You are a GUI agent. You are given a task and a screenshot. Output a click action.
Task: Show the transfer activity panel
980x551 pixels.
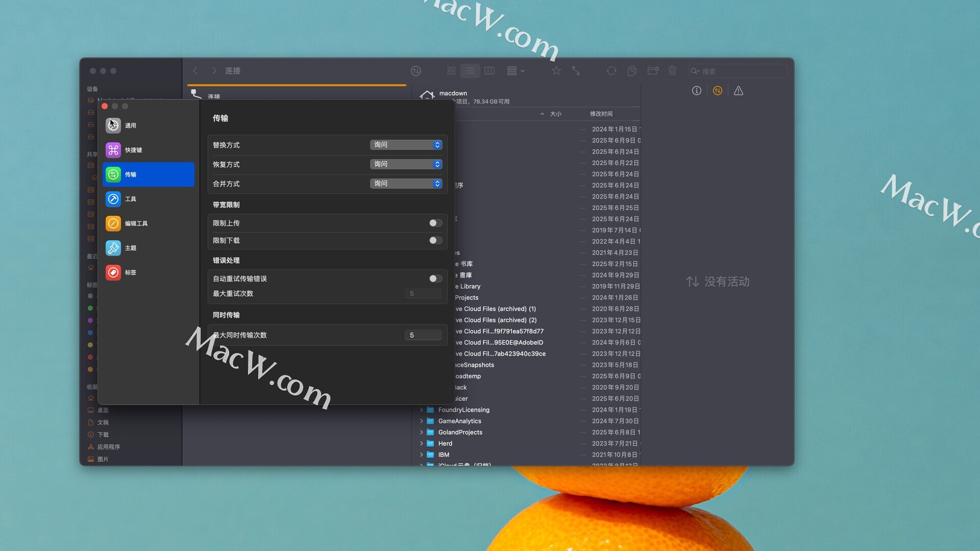point(718,91)
